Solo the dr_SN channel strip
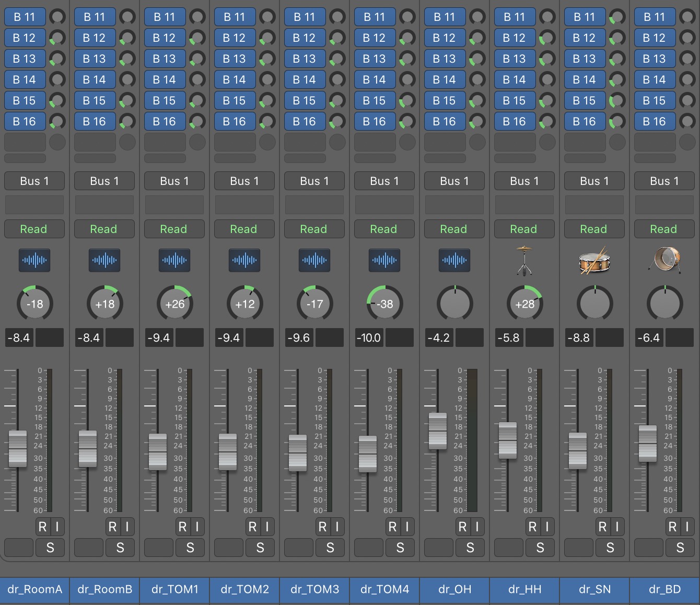700x605 pixels. click(610, 548)
